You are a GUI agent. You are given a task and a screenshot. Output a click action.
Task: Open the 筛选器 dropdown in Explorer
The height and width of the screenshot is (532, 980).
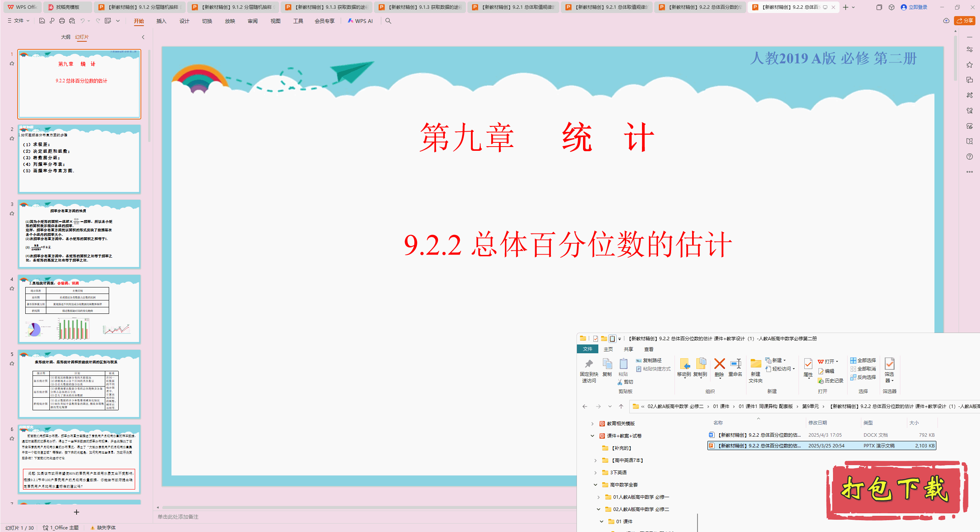click(x=889, y=370)
